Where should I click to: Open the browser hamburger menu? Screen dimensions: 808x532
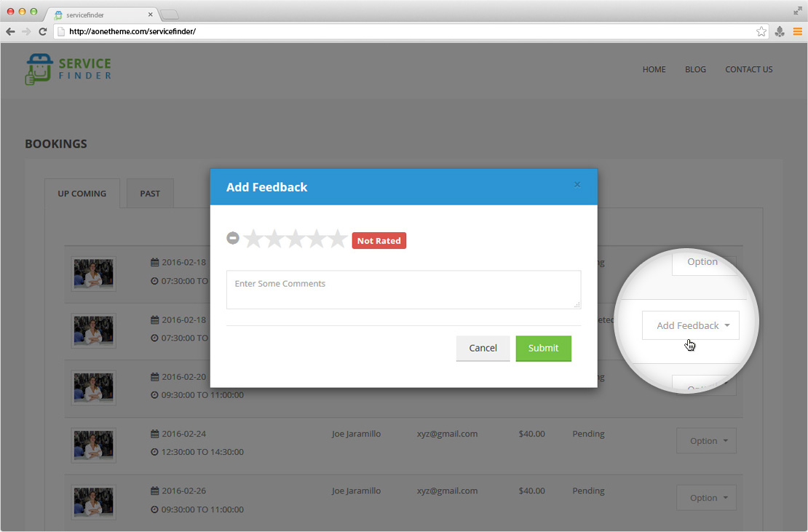[798, 31]
